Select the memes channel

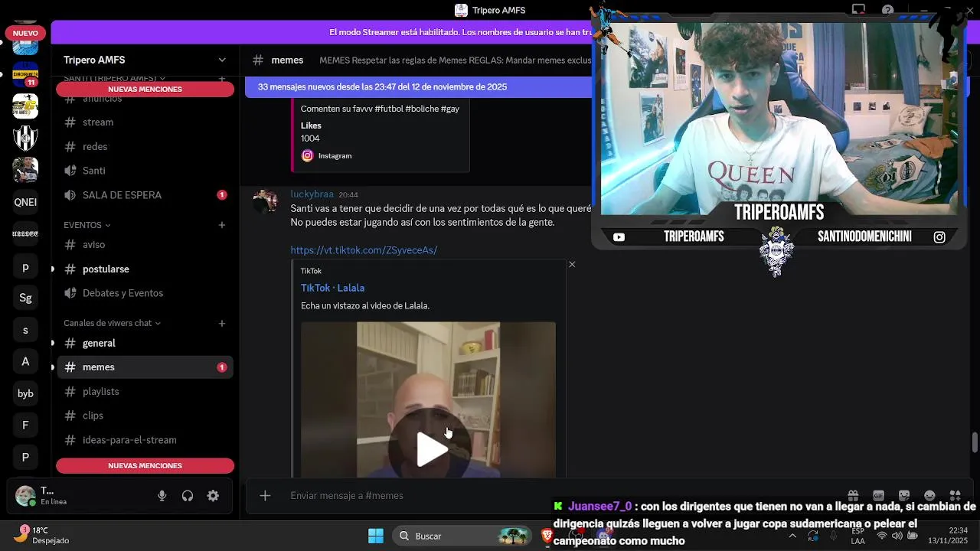[145, 367]
